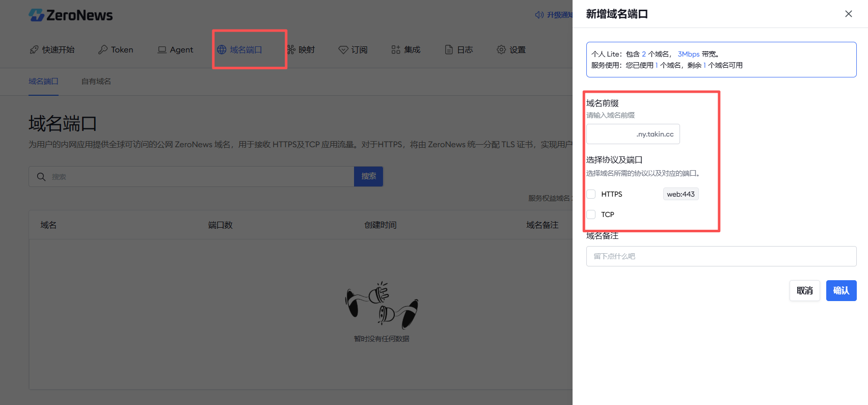Tick the TCP protocol checkbox
The height and width of the screenshot is (405, 868).
[591, 214]
